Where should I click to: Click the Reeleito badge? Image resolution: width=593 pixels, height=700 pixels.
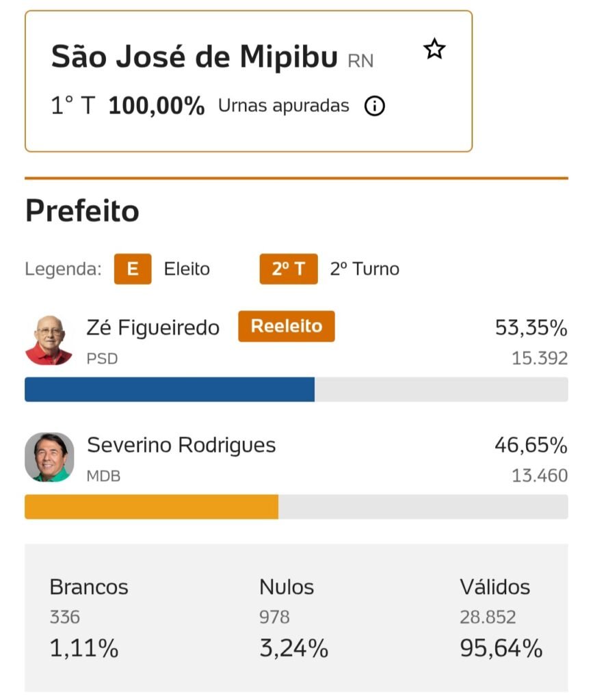287,326
